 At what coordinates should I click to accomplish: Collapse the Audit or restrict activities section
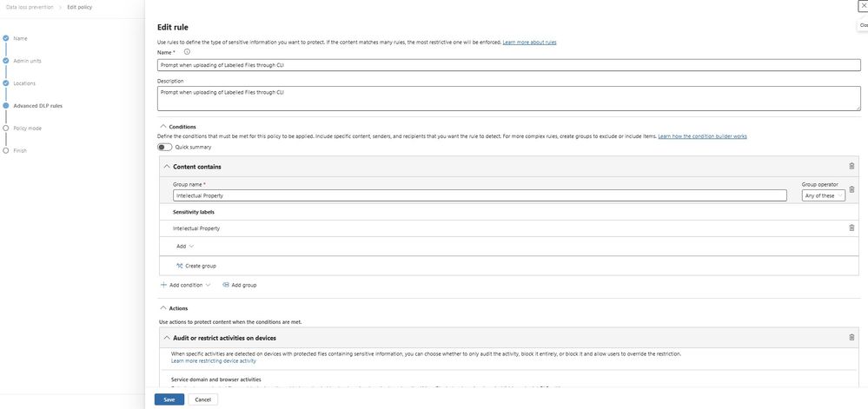tap(167, 338)
